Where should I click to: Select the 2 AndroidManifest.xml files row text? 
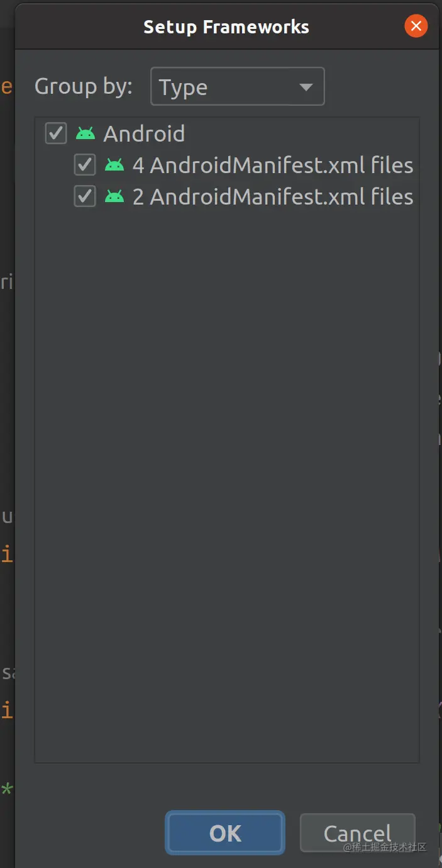273,196
